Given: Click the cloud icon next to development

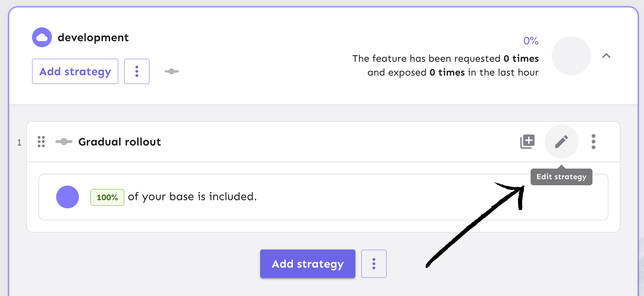Looking at the screenshot, I should point(42,37).
